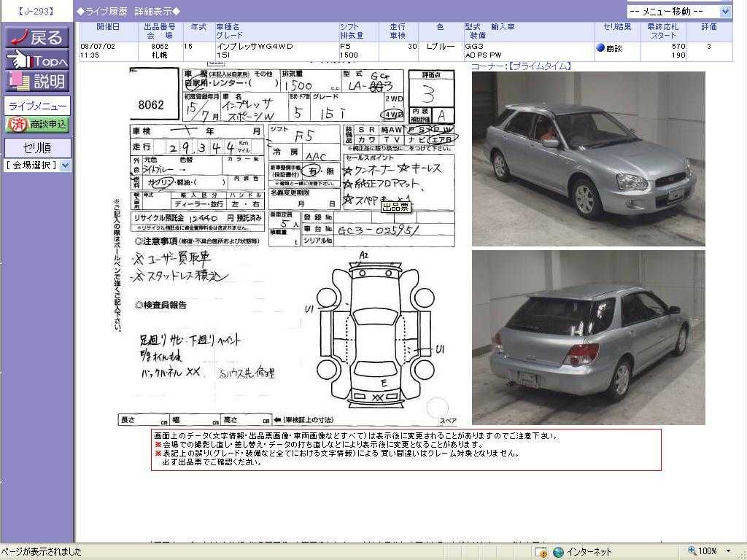Click the blue 商談 status icon

[600, 47]
